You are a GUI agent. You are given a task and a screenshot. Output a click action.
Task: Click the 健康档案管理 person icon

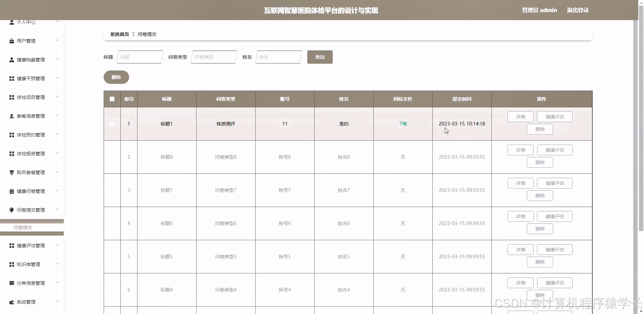coord(12,60)
